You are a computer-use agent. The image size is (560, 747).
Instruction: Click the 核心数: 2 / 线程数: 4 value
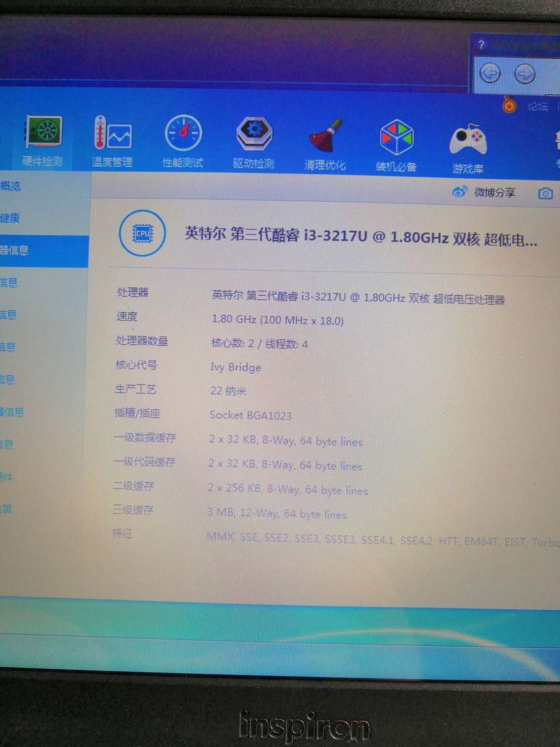click(260, 344)
